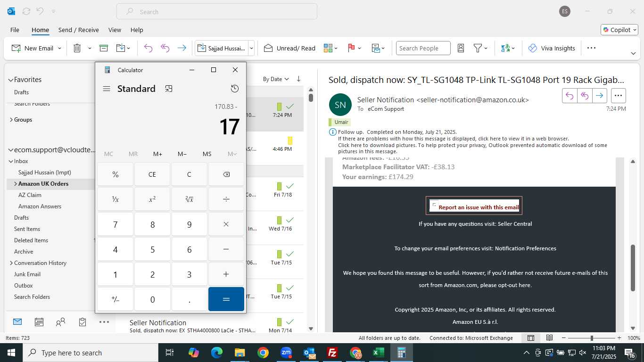Open the View tab
Screen dimensions: 644x362
pyautogui.click(x=115, y=30)
